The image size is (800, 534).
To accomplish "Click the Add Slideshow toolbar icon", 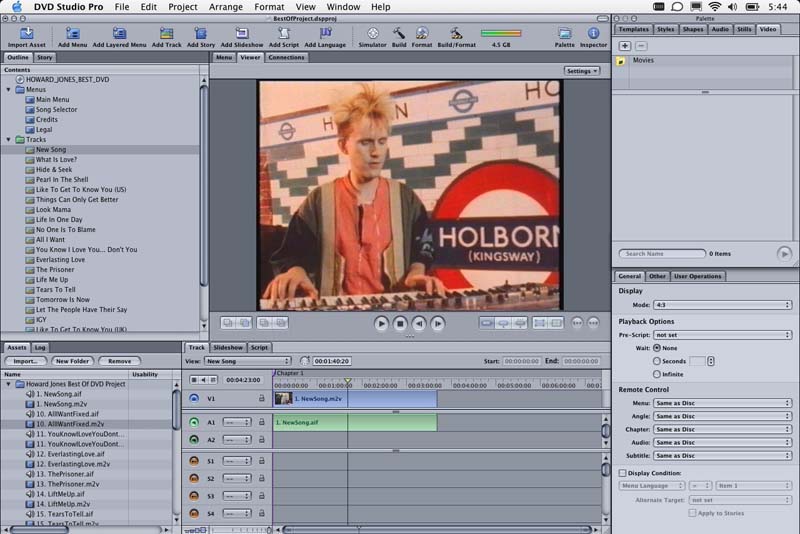I will pos(242,34).
